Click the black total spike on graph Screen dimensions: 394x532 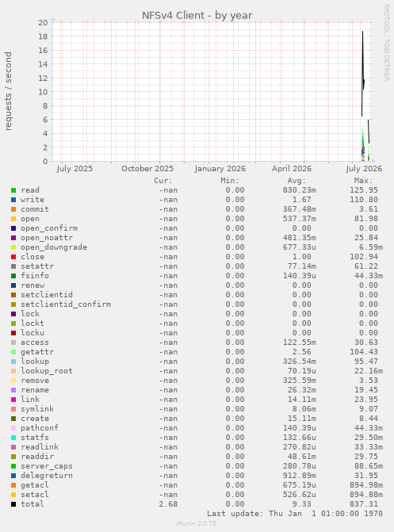[362, 73]
